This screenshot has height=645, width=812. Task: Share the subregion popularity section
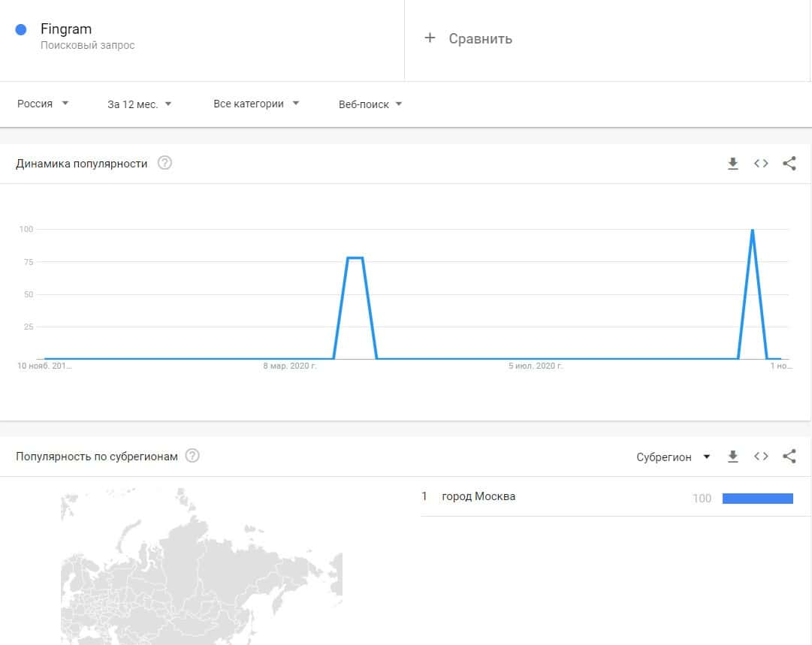tap(789, 456)
